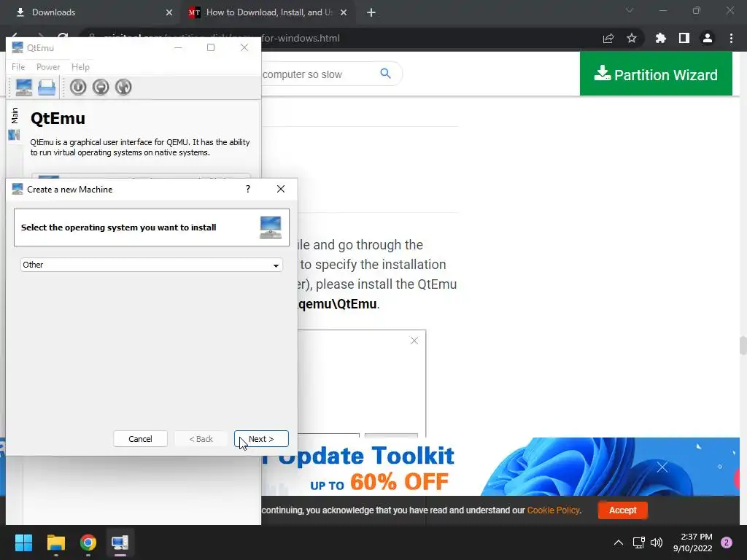
Task: Open a new Chrome tab with plus button
Action: click(371, 12)
